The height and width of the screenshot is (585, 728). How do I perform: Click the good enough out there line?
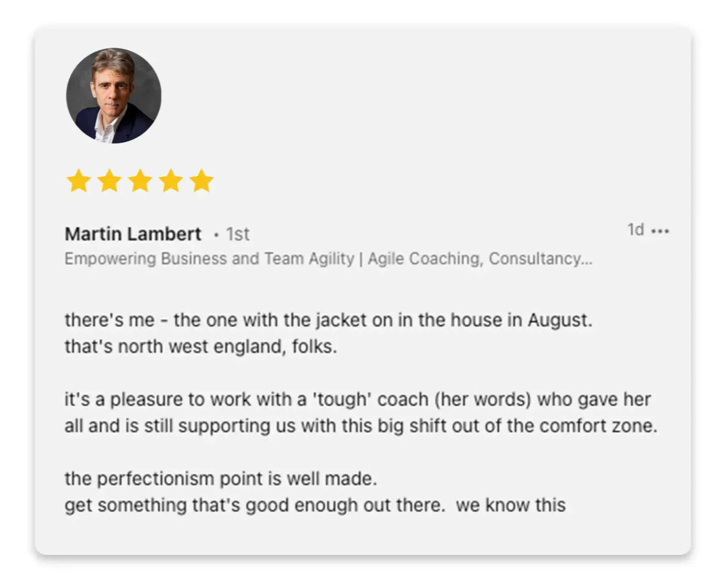[315, 505]
